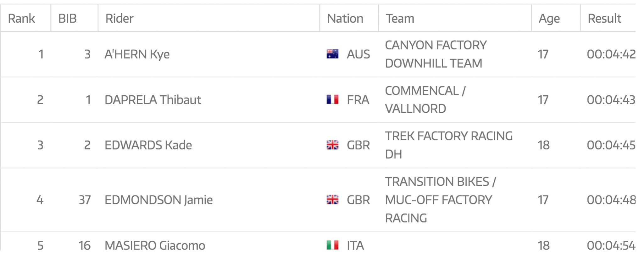Image resolution: width=644 pixels, height=276 pixels.
Task: Click the Team column header
Action: [x=400, y=18]
